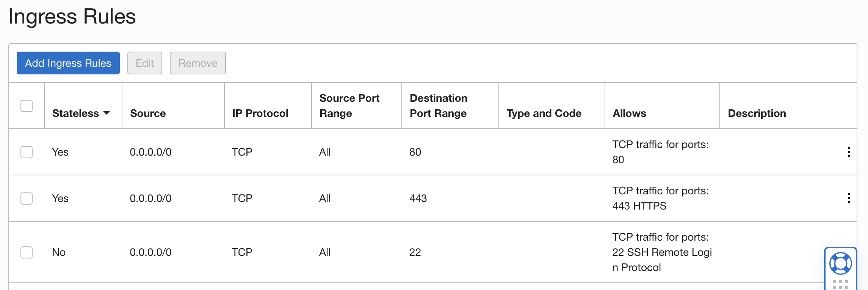Check the port 80 rule checkbox

[27, 152]
